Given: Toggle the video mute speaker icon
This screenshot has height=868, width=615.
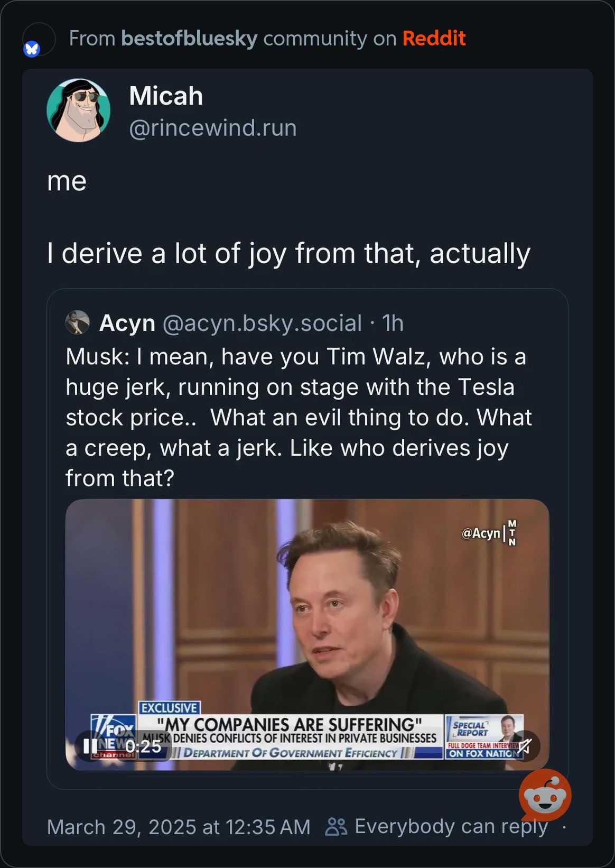Looking at the screenshot, I should (524, 746).
